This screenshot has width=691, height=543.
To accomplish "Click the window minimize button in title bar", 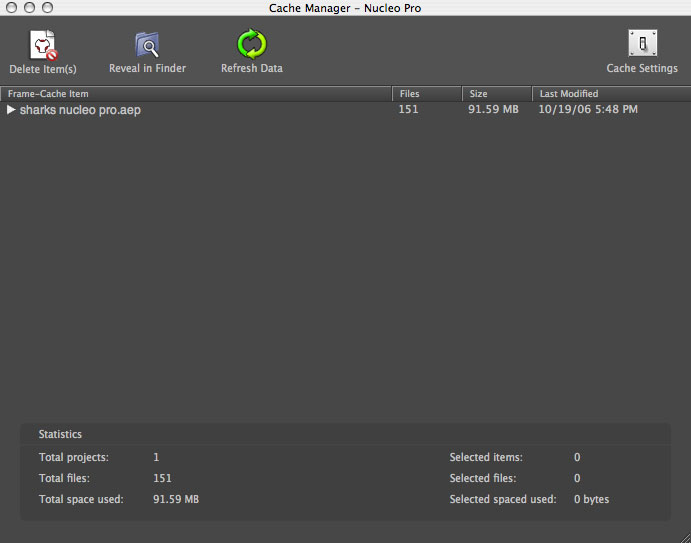I will coord(29,7).
